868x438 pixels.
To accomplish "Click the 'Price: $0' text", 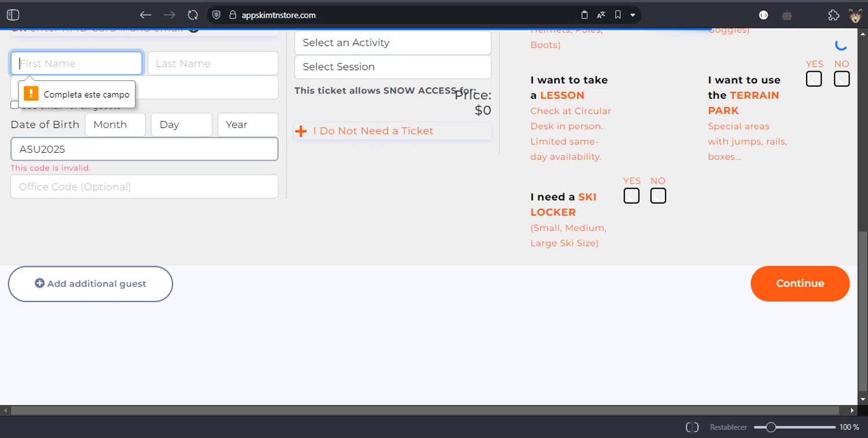I will tap(473, 102).
